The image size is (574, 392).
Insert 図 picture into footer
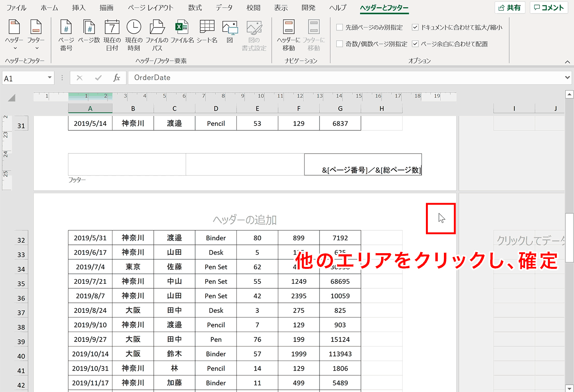click(x=230, y=32)
